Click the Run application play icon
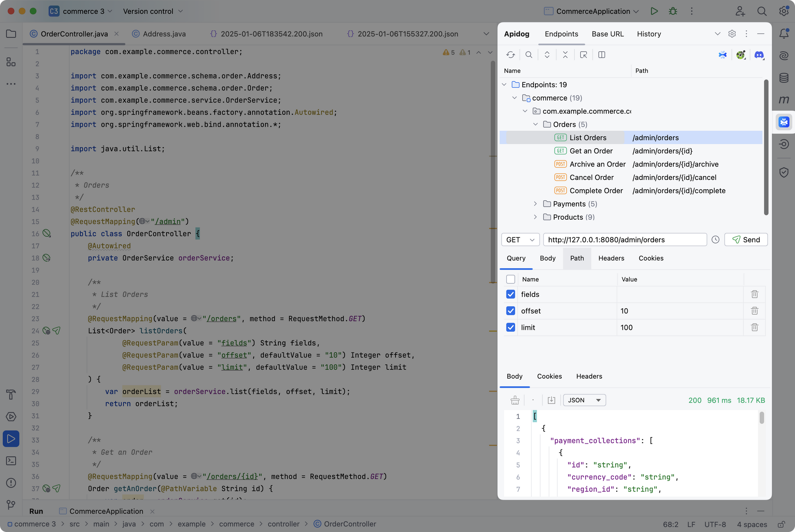This screenshot has width=795, height=532. tap(654, 11)
